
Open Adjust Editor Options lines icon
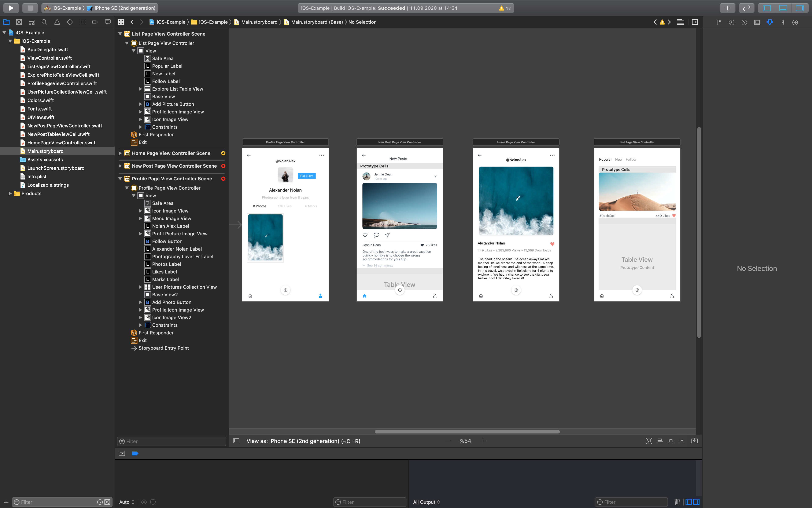coord(680,22)
